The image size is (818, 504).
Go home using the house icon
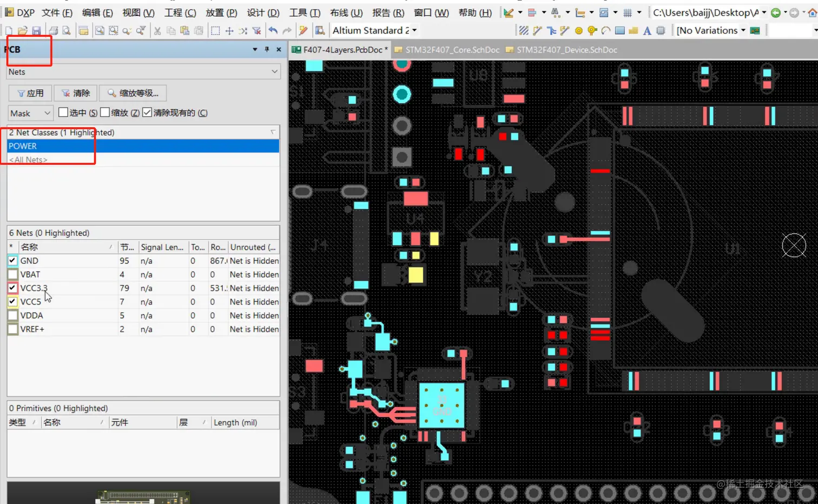click(812, 12)
